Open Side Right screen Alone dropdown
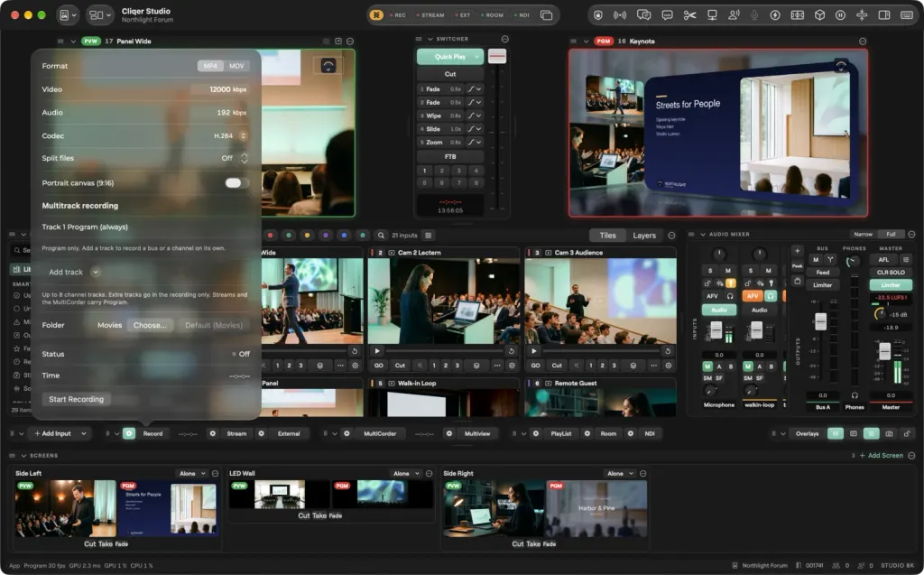The height and width of the screenshot is (575, 924). coord(620,474)
